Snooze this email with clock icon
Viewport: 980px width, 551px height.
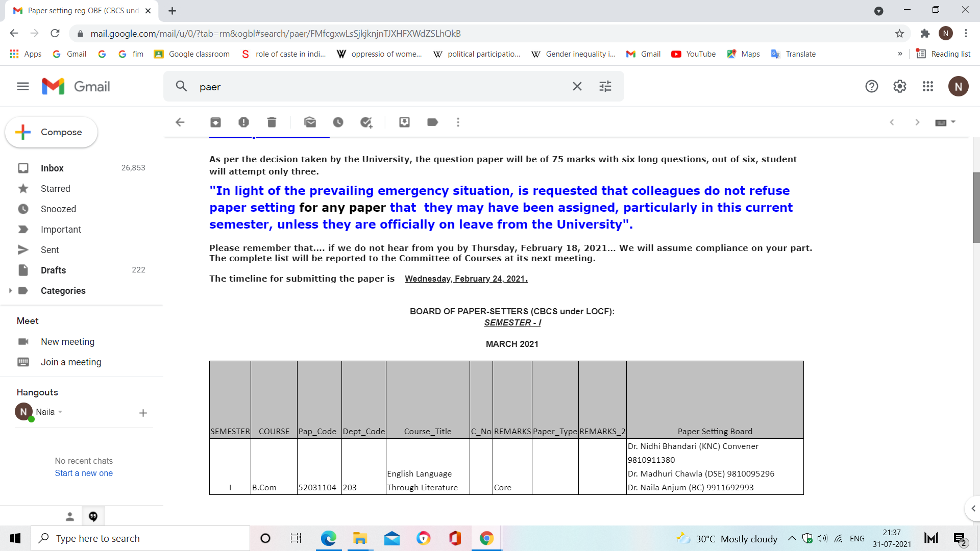pyautogui.click(x=338, y=122)
